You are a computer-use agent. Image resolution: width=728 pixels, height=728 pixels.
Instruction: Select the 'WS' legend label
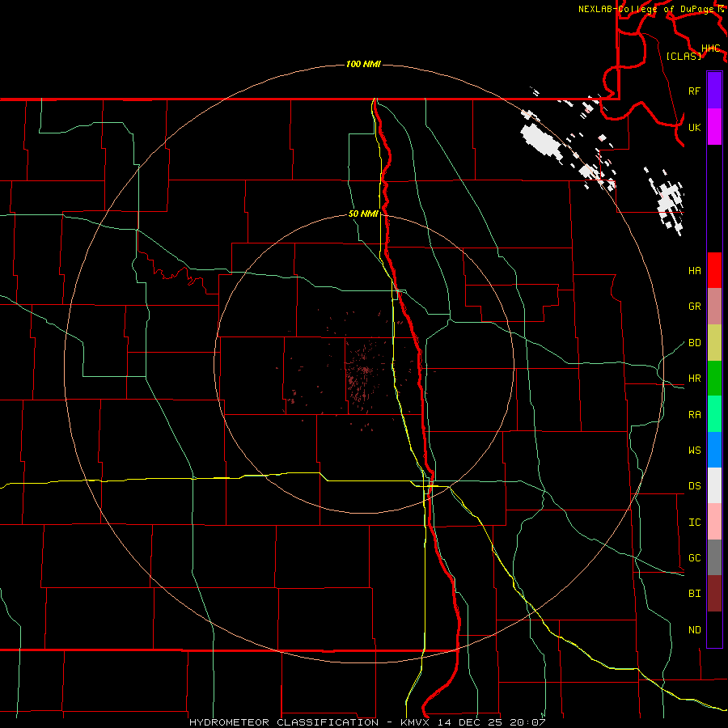pyautogui.click(x=694, y=451)
